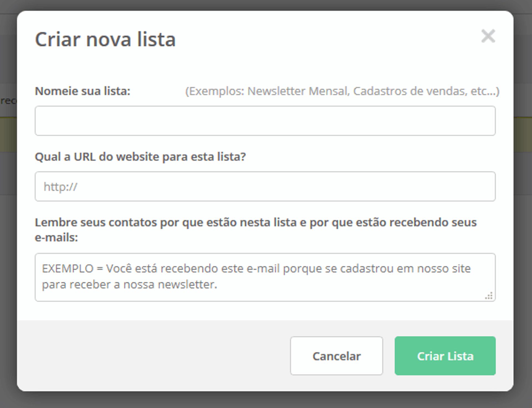Click the yellow banner strip at left edge
Image resolution: width=532 pixels, height=408 pixels.
click(x=8, y=135)
